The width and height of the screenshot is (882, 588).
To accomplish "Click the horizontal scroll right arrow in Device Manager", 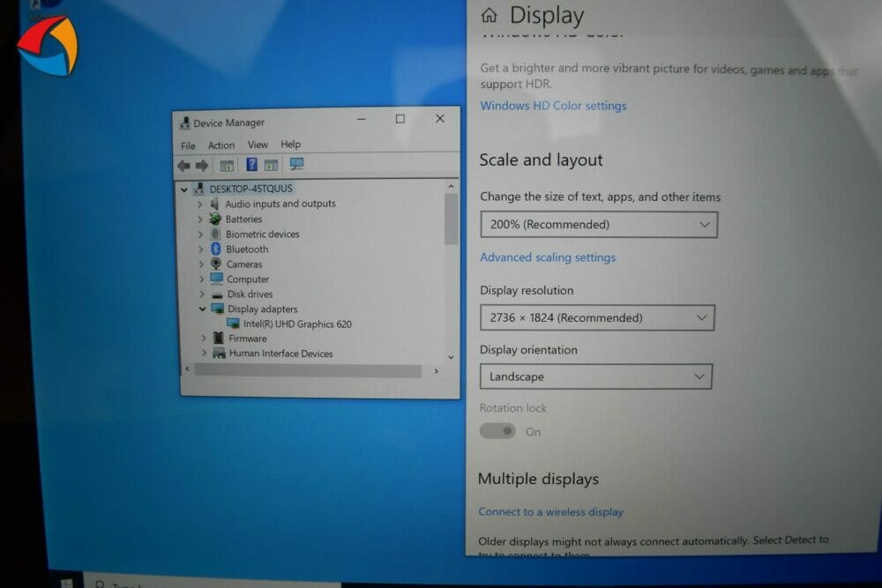I will 436,371.
